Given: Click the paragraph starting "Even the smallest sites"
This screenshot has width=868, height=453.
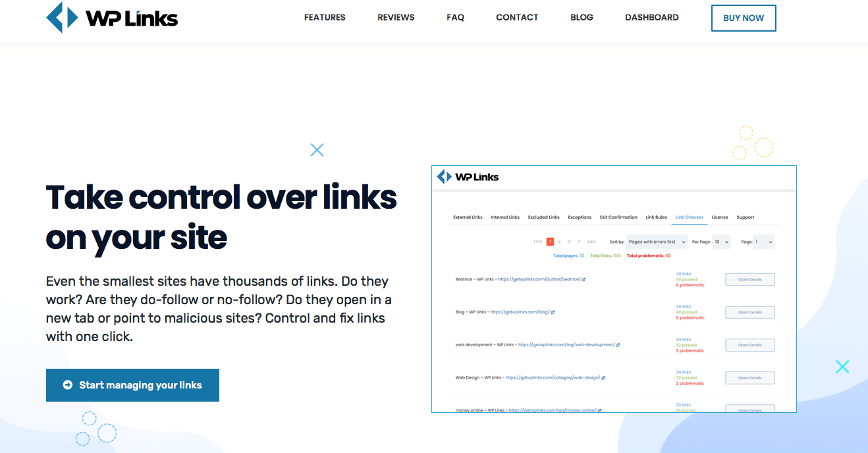Looking at the screenshot, I should coord(219,309).
